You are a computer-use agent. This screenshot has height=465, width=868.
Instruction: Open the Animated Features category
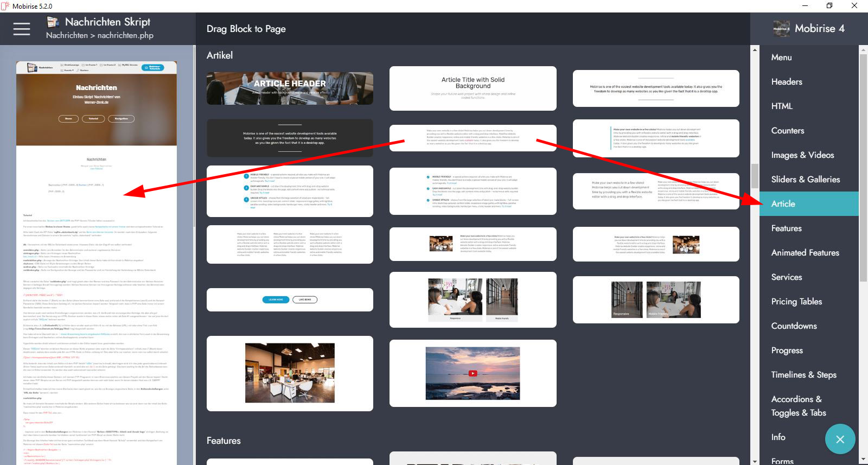coord(805,252)
